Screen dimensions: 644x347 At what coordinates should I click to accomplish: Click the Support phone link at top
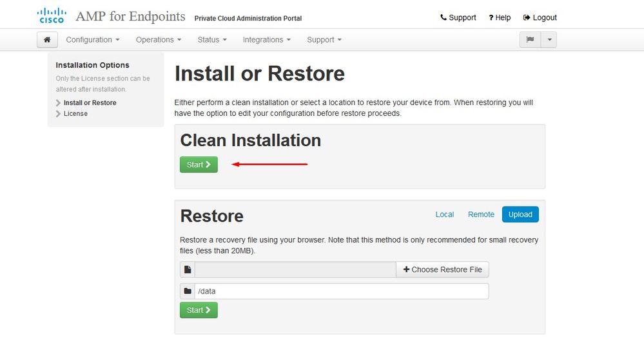458,17
